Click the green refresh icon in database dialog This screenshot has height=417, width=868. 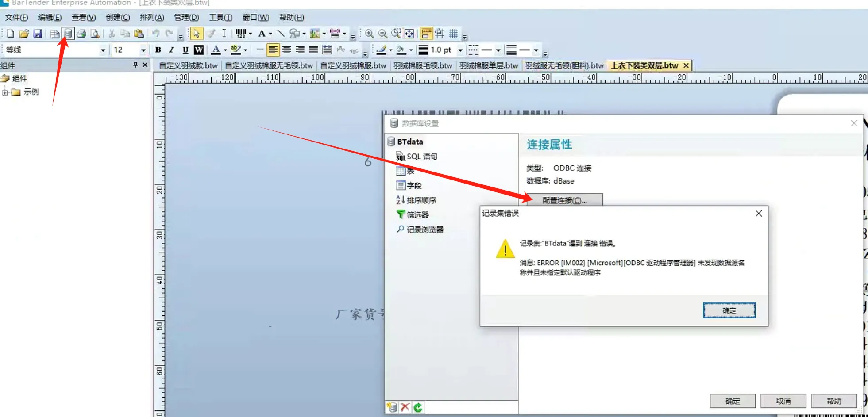pos(418,407)
